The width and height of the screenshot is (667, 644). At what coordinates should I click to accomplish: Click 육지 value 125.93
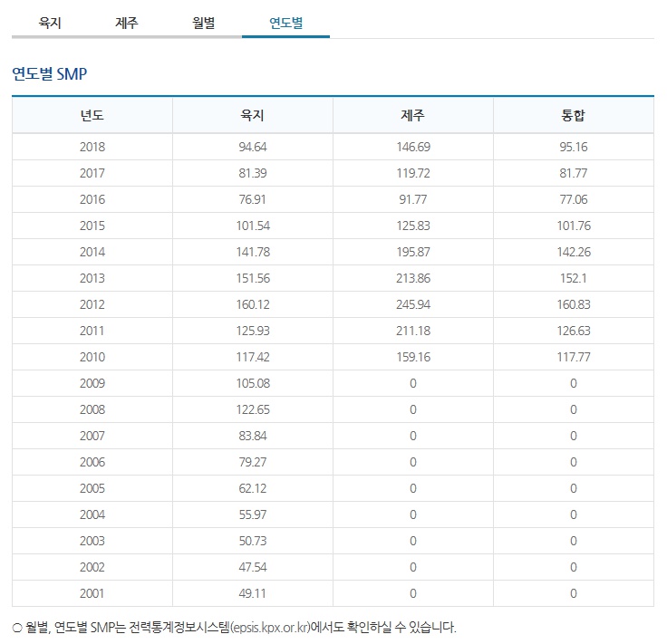pos(253,332)
